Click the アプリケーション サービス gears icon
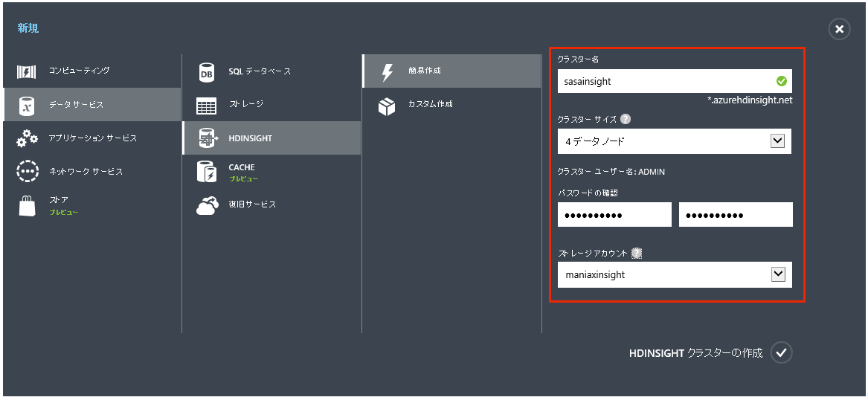This screenshot has width=868, height=400. 27,138
